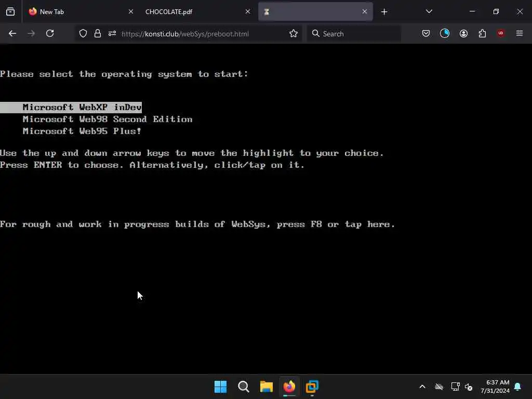Open the muted volume tray icon
Viewport: 532px width, 399px height.
click(469, 387)
